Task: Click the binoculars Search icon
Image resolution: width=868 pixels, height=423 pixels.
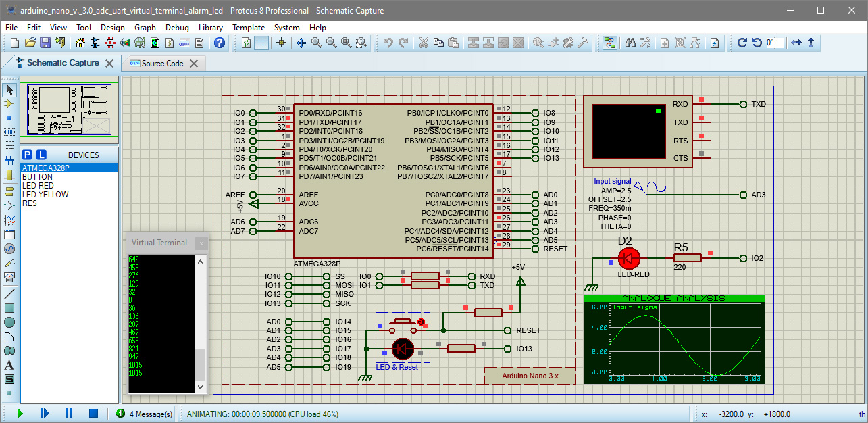Action: 630,43
